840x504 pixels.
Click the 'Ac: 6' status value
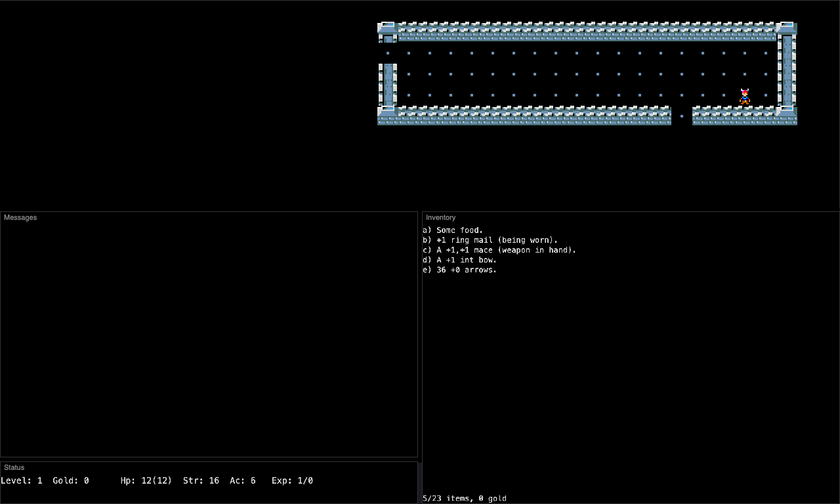(x=243, y=480)
